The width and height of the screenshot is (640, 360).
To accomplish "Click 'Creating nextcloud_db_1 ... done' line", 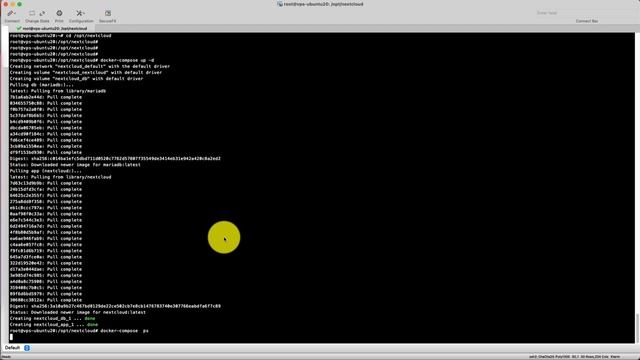I will click(52, 318).
